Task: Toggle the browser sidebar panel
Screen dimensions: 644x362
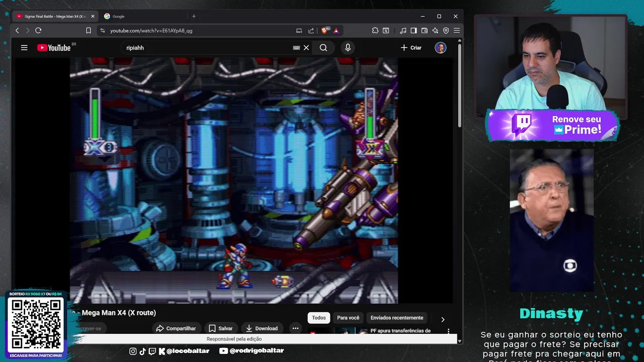Action: 414,31
